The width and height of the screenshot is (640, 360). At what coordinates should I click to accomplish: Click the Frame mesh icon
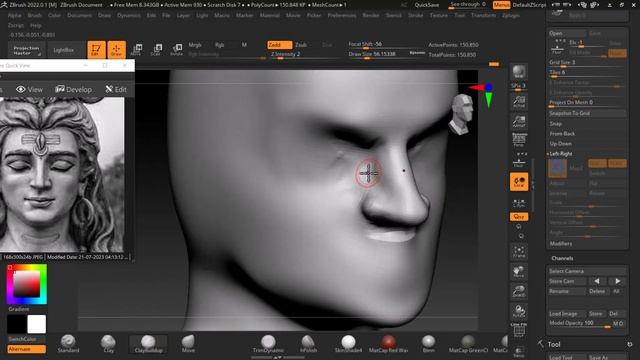[519, 251]
